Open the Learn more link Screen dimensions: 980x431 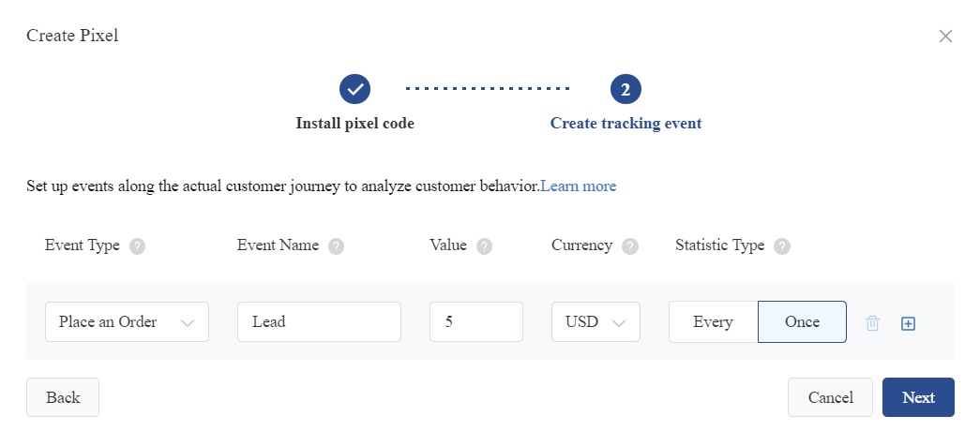pos(578,186)
